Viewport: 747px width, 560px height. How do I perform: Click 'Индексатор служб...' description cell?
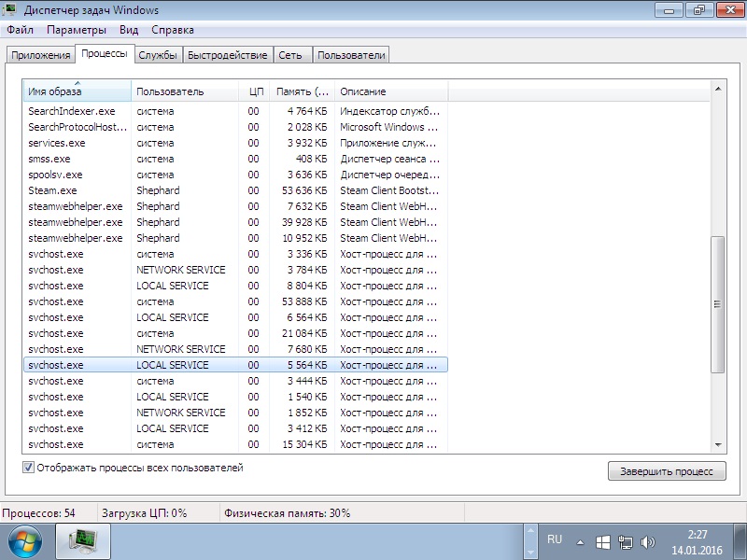coord(389,111)
